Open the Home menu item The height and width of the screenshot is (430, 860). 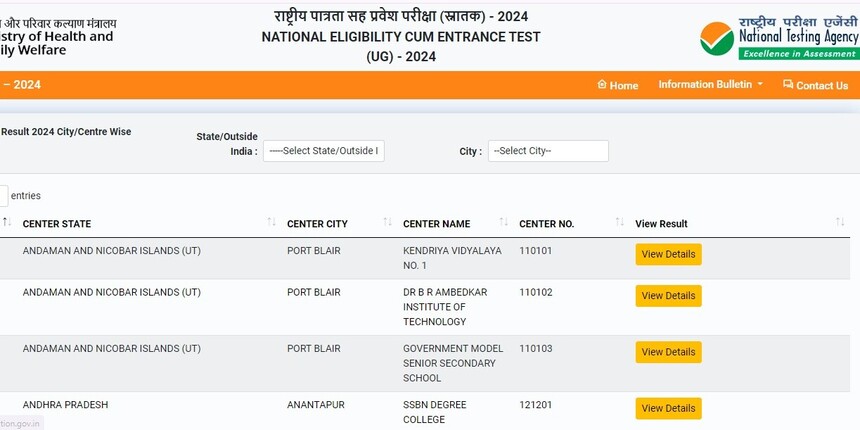coord(618,85)
